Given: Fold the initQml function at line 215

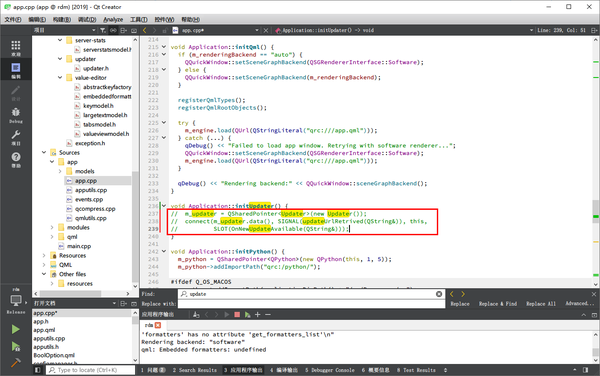Looking at the screenshot, I should point(164,47).
